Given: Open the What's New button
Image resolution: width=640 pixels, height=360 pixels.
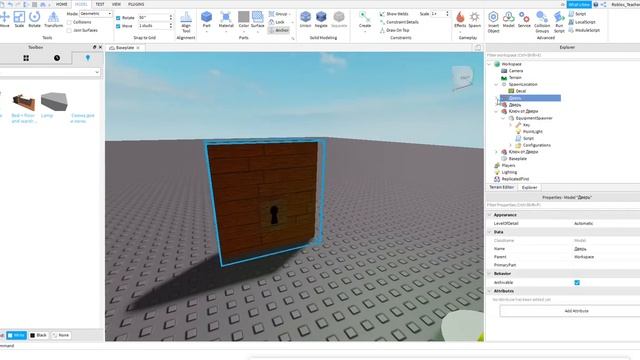Looking at the screenshot, I should tap(579, 4).
